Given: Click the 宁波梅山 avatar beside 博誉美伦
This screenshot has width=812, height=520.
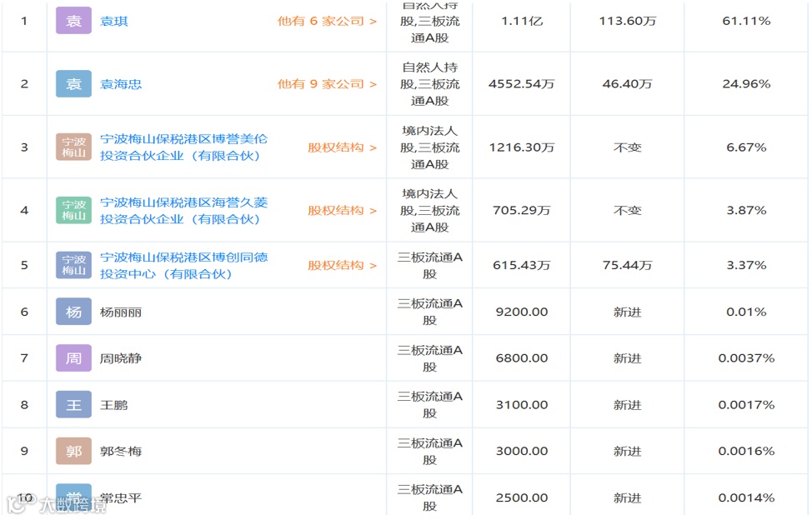Looking at the screenshot, I should tap(73, 147).
